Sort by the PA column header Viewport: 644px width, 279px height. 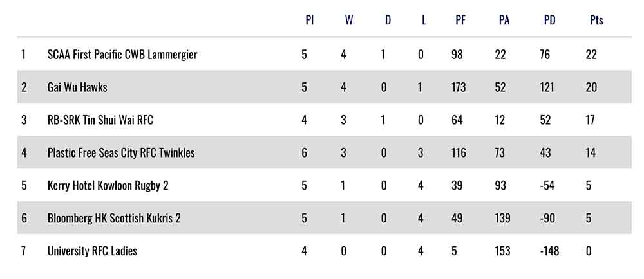tap(504, 21)
